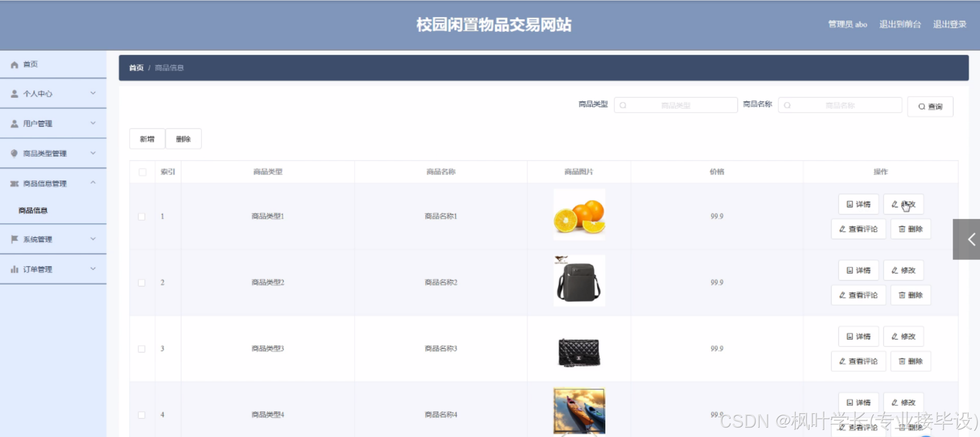The width and height of the screenshot is (980, 437).
Task: Click the 查询 search button
Action: 930,106
